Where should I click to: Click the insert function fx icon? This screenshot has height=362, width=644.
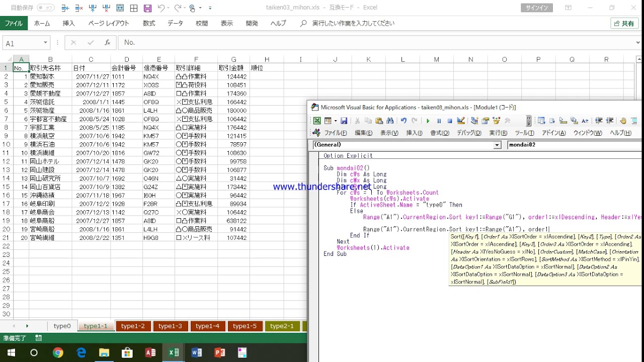107,43
